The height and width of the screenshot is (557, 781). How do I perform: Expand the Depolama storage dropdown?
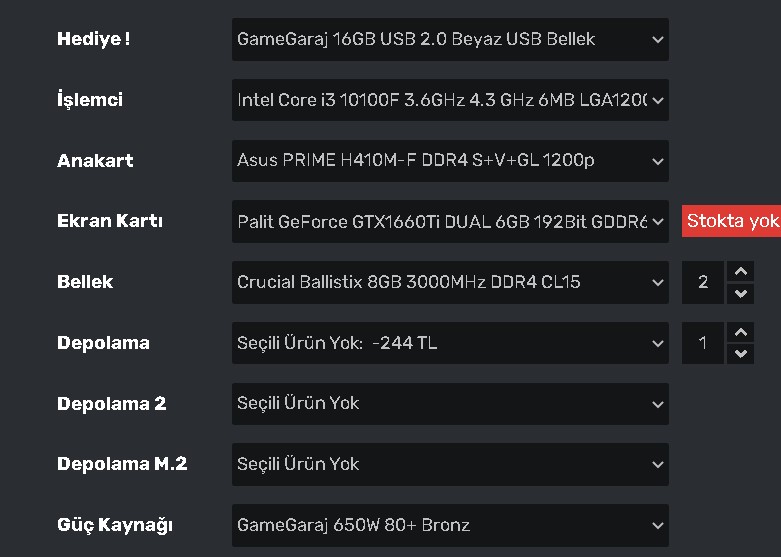pos(450,343)
